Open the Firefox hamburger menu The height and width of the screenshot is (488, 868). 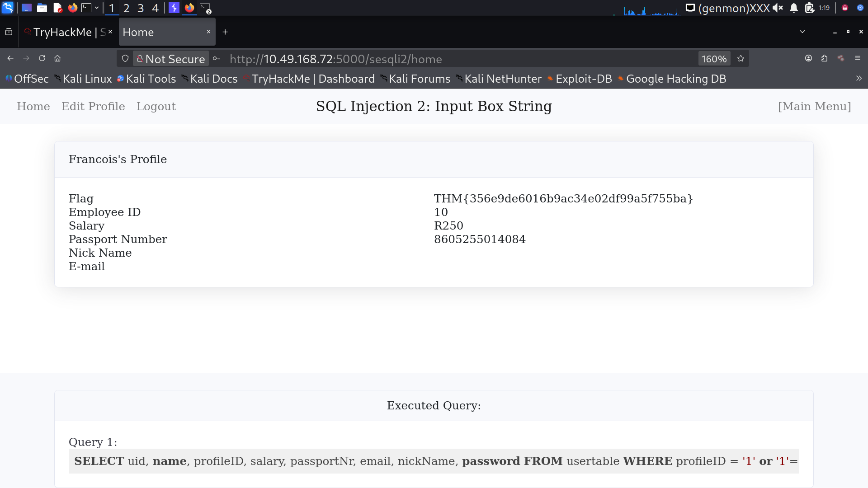(x=857, y=58)
